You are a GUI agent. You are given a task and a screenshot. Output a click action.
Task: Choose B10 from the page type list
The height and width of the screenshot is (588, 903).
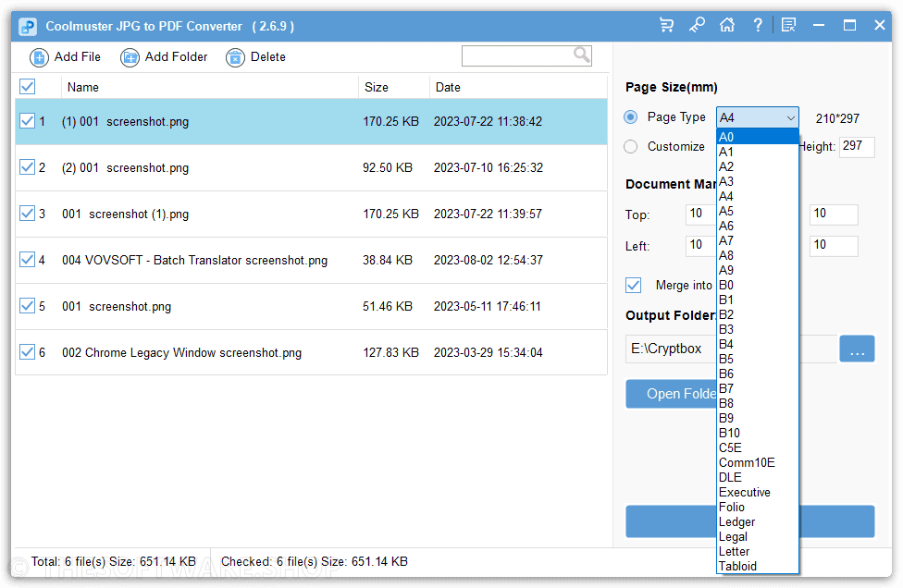(x=758, y=434)
